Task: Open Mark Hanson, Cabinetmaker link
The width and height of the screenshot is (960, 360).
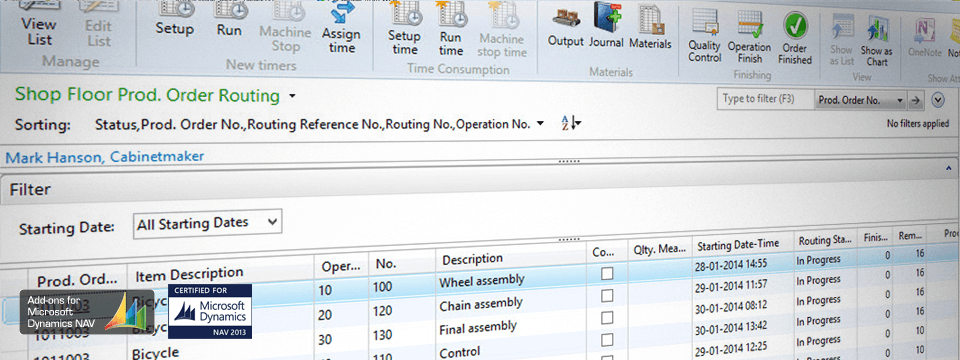Action: tap(105, 156)
